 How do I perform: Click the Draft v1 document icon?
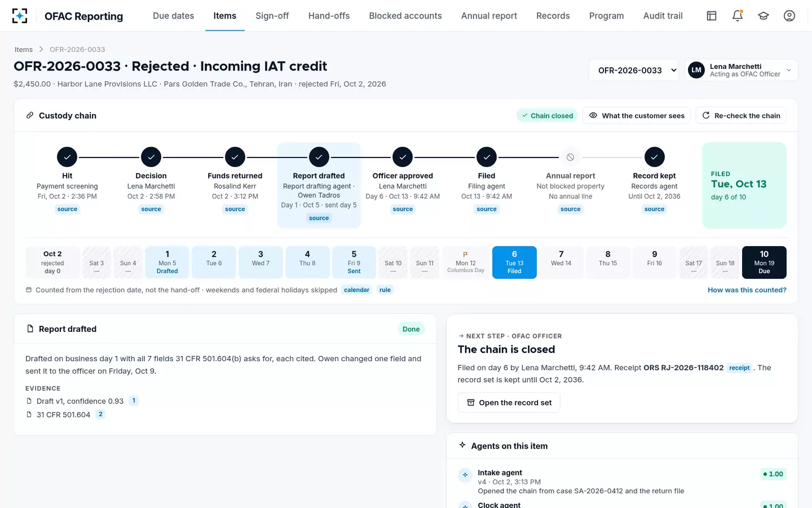(x=29, y=401)
